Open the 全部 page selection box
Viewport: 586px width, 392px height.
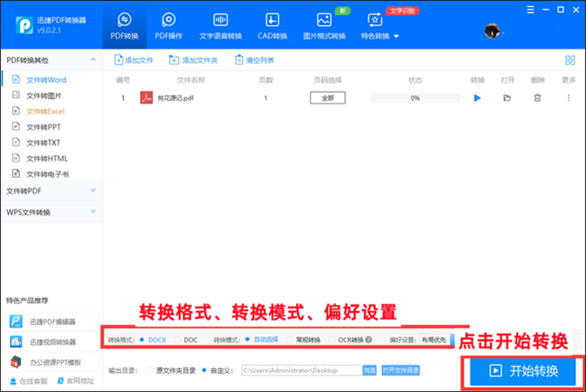pyautogui.click(x=328, y=98)
